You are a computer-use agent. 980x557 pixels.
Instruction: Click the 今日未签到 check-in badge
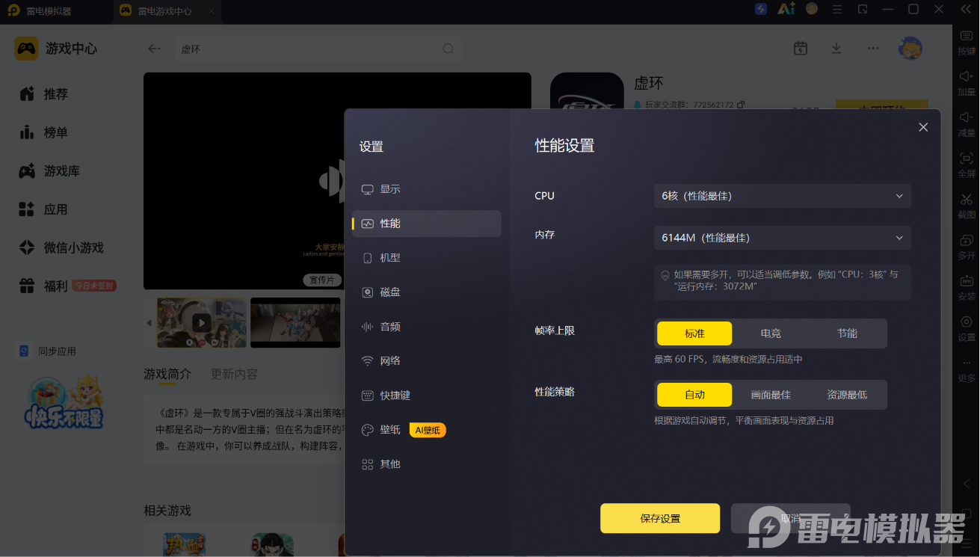[94, 286]
